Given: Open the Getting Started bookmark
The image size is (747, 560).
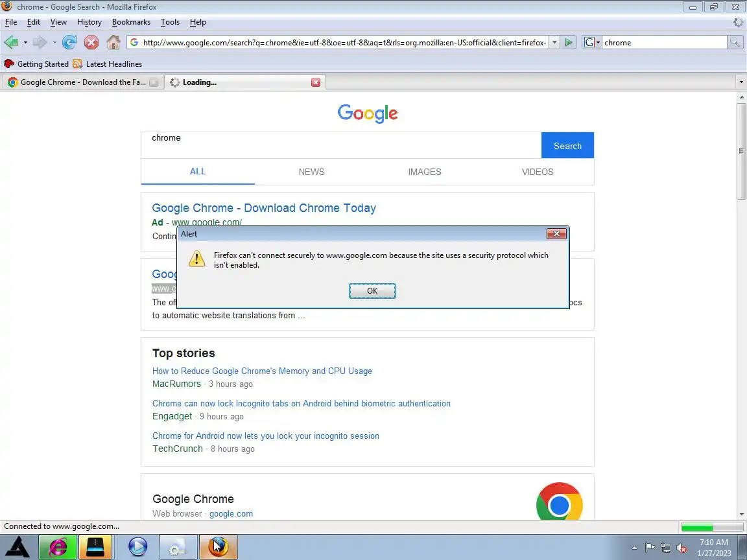Looking at the screenshot, I should (x=36, y=64).
